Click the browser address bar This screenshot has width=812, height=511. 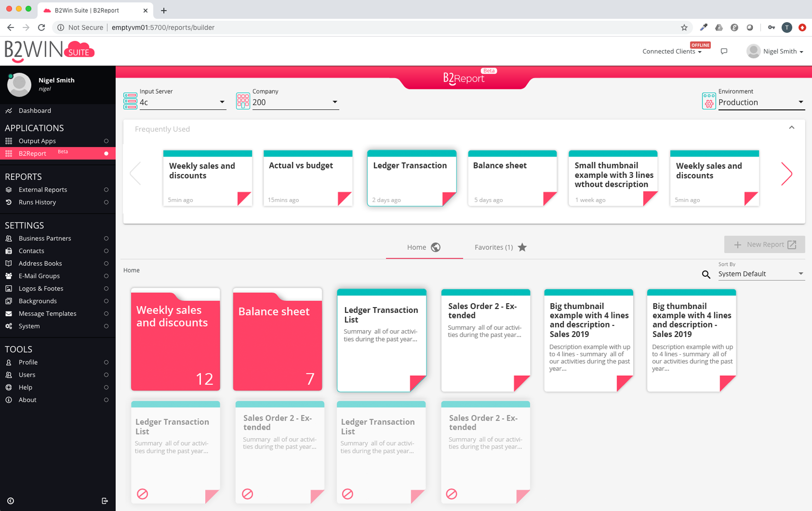point(371,27)
